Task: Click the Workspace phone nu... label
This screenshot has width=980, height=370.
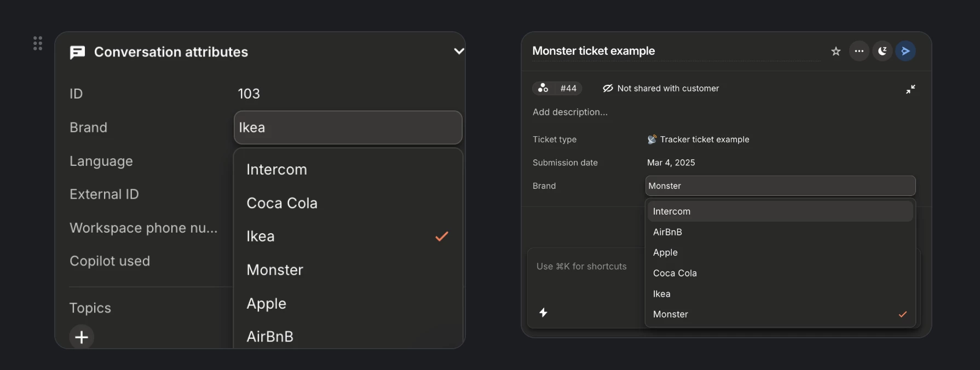Action: pyautogui.click(x=143, y=228)
